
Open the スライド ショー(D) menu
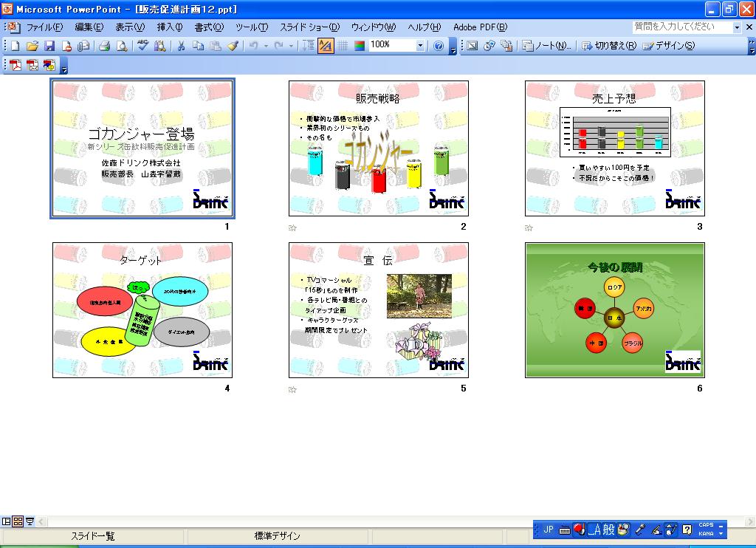(x=309, y=27)
